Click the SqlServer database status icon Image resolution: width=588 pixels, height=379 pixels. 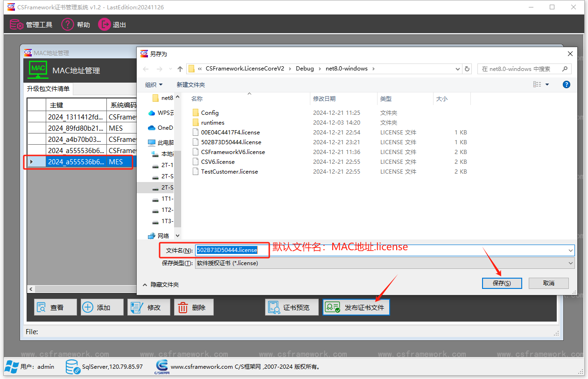72,367
